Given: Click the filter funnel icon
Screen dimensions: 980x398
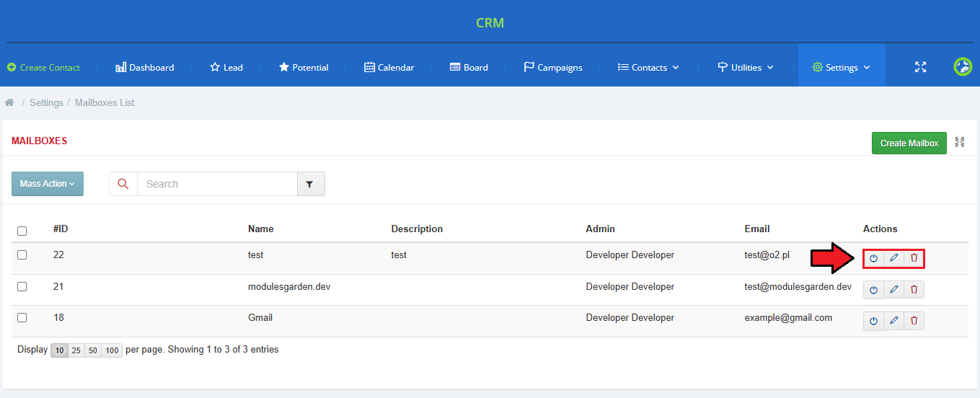Looking at the screenshot, I should click(x=310, y=184).
